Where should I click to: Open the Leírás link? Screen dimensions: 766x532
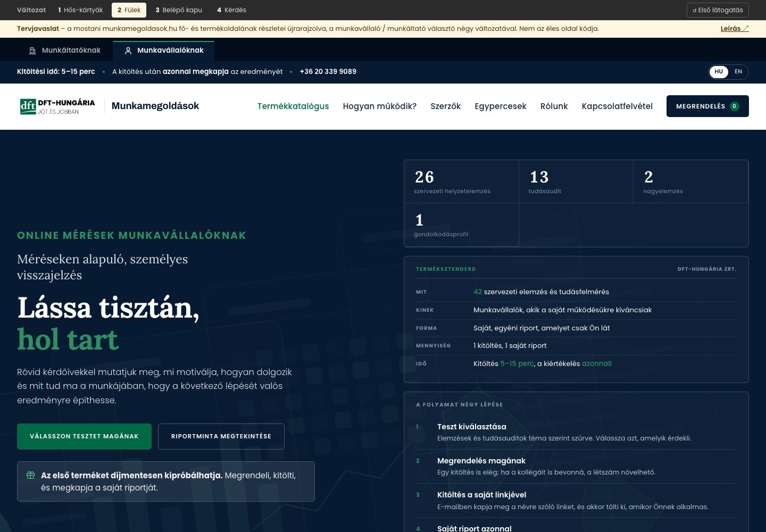pos(735,29)
